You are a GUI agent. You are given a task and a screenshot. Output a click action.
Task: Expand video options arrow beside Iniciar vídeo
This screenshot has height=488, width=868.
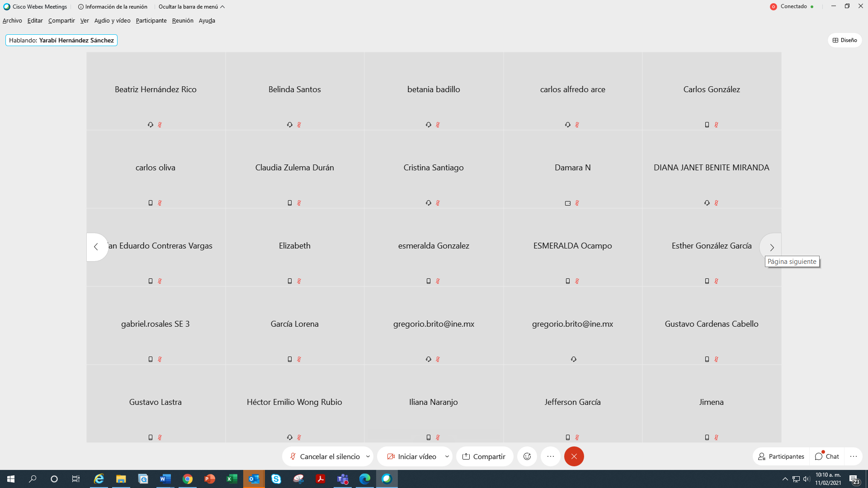pos(447,457)
